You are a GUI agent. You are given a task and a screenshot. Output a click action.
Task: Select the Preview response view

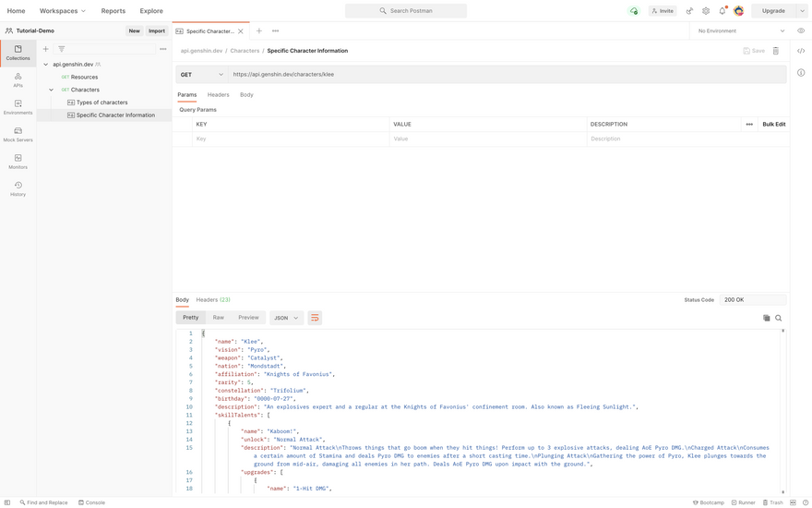pyautogui.click(x=248, y=318)
